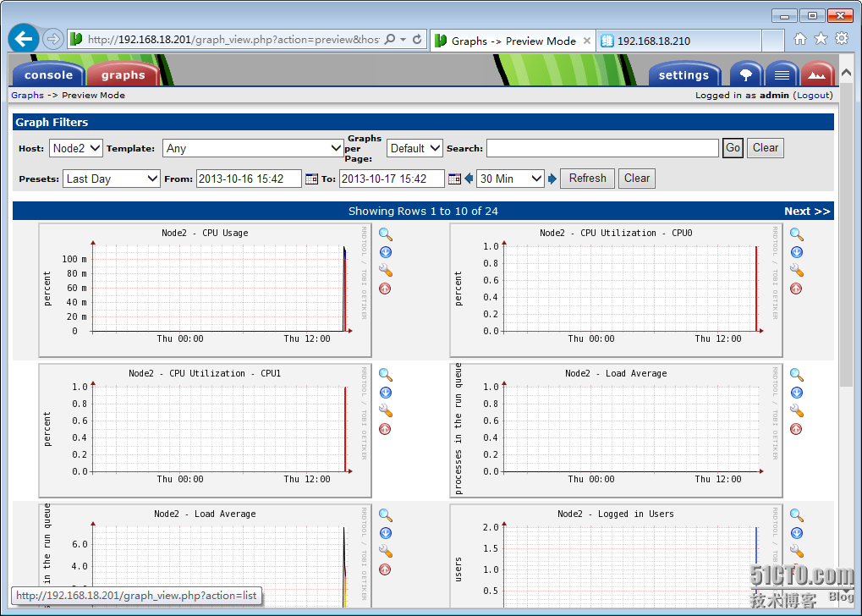862x616 pixels.
Task: Open the browser tools gear icon
Action: click(x=842, y=39)
